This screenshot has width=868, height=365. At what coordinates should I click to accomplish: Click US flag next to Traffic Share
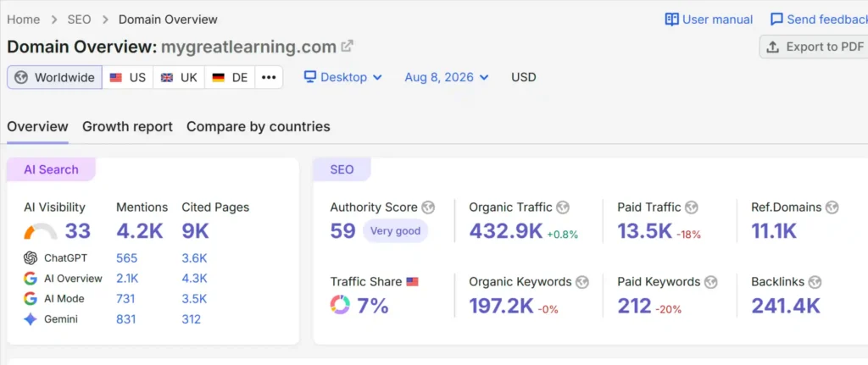pyautogui.click(x=413, y=282)
